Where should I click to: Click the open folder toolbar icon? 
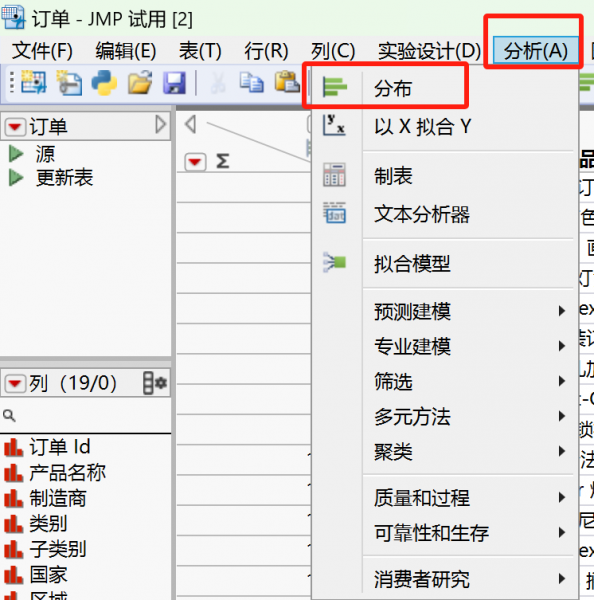(140, 83)
